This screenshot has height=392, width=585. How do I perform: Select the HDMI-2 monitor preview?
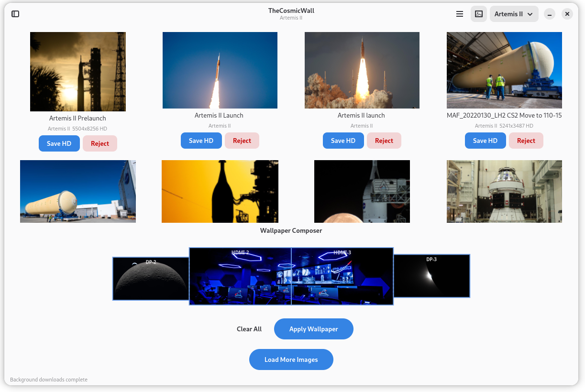point(240,276)
